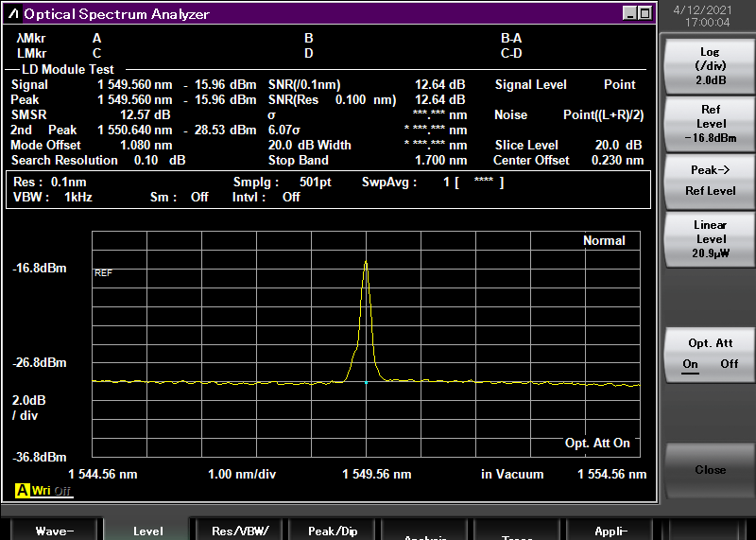Click the Normal label on the graph
This screenshot has width=756, height=540.
coord(604,240)
